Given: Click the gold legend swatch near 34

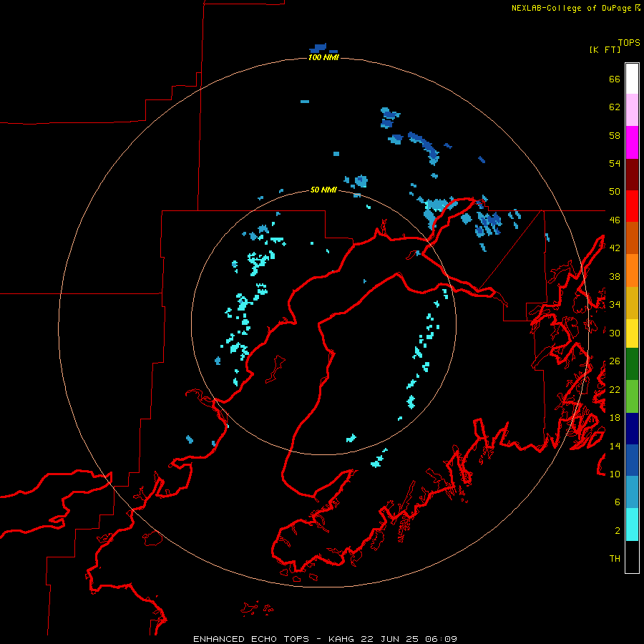Looking at the screenshot, I should [632, 303].
